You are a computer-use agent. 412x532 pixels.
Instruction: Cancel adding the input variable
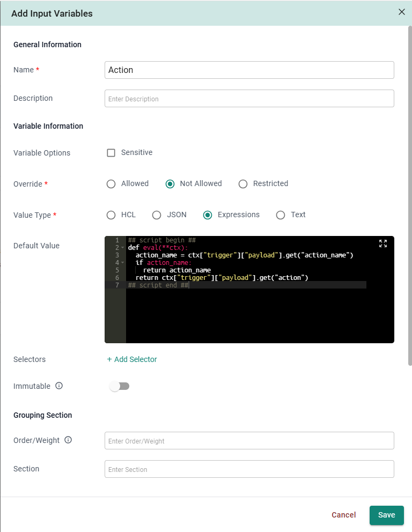coord(343,515)
